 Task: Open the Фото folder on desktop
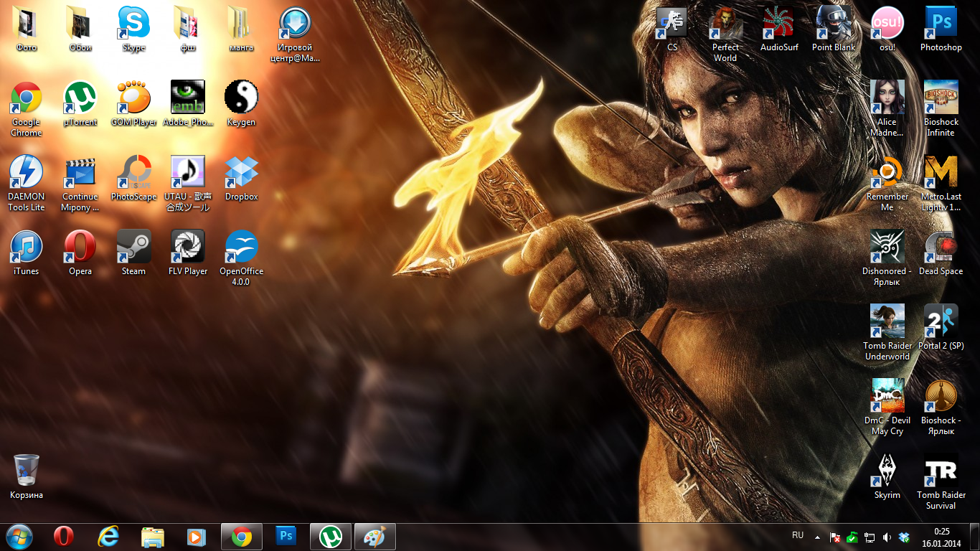pyautogui.click(x=27, y=29)
